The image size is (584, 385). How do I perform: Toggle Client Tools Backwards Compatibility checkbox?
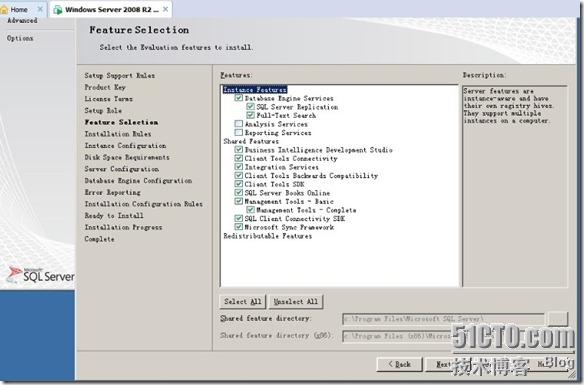239,175
